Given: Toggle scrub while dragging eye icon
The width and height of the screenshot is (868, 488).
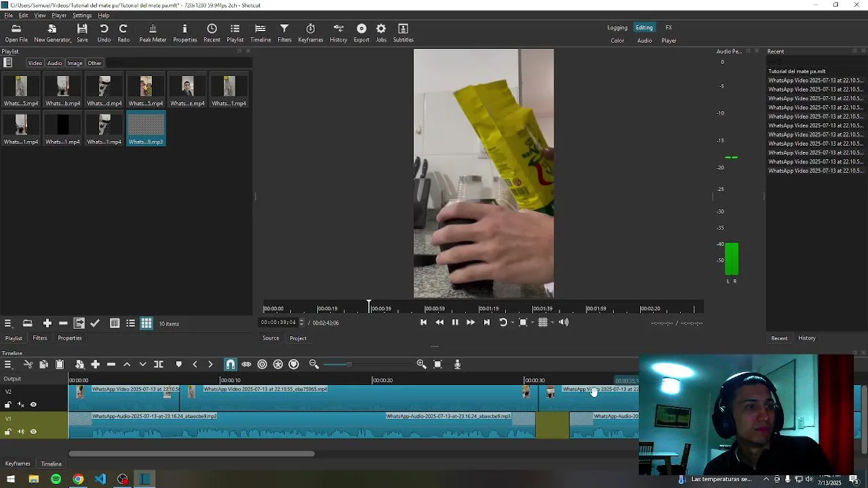Looking at the screenshot, I should pyautogui.click(x=246, y=365).
